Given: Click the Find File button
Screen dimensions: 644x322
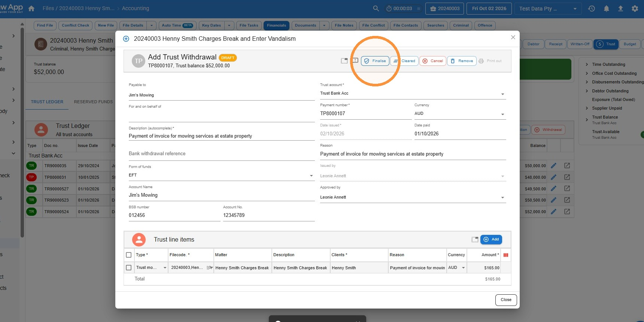Looking at the screenshot, I should pyautogui.click(x=45, y=25).
